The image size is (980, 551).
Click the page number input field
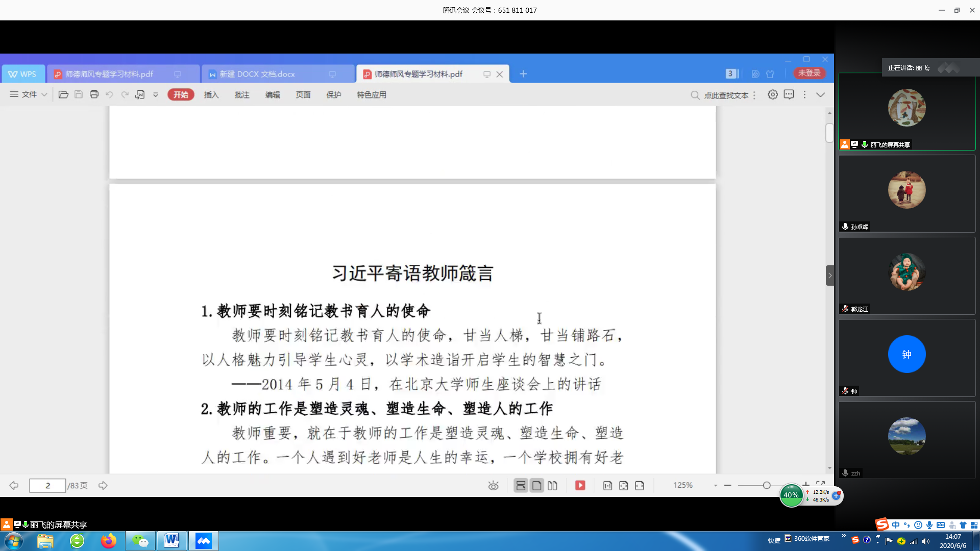point(47,486)
